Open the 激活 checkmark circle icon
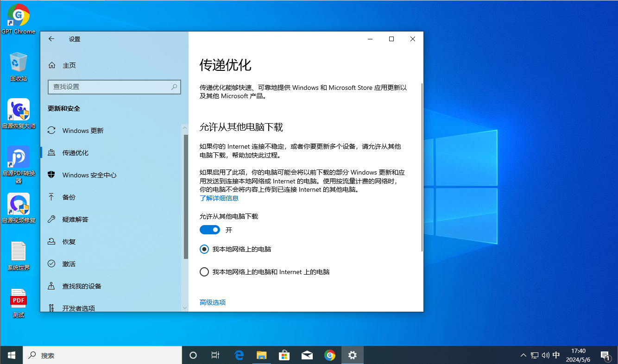618x364 pixels. [52, 264]
